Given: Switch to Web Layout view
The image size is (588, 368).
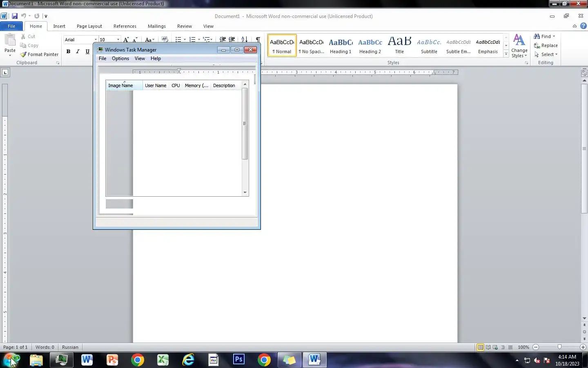Looking at the screenshot, I should [x=495, y=347].
